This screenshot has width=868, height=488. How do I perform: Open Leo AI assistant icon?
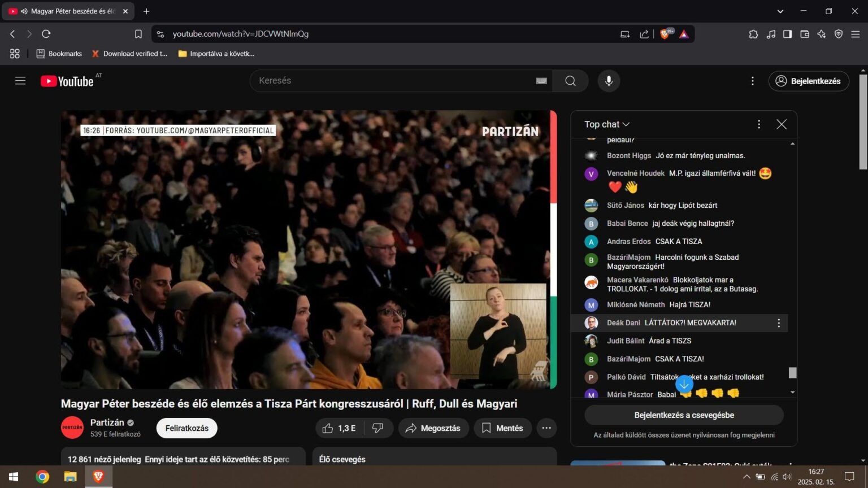point(822,34)
